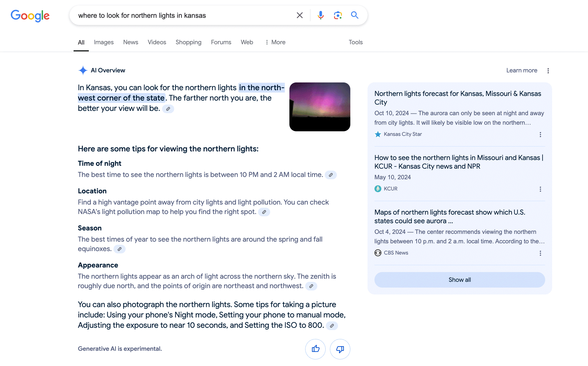Switch to the News tab
The height and width of the screenshot is (366, 588).
tap(130, 42)
